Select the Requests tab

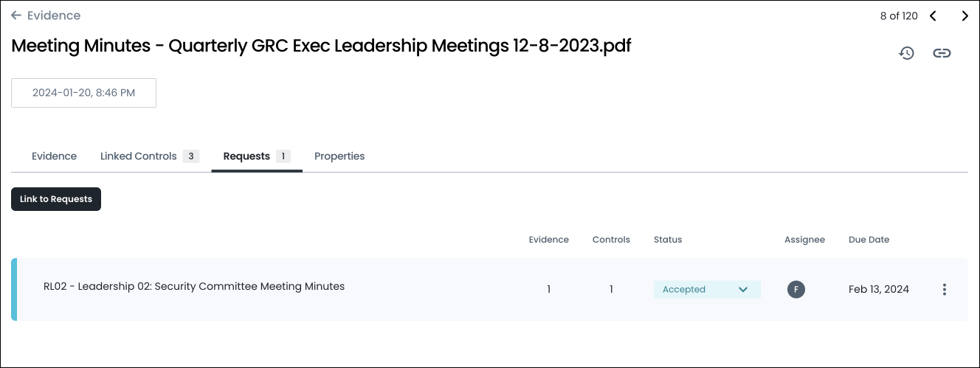pos(257,156)
